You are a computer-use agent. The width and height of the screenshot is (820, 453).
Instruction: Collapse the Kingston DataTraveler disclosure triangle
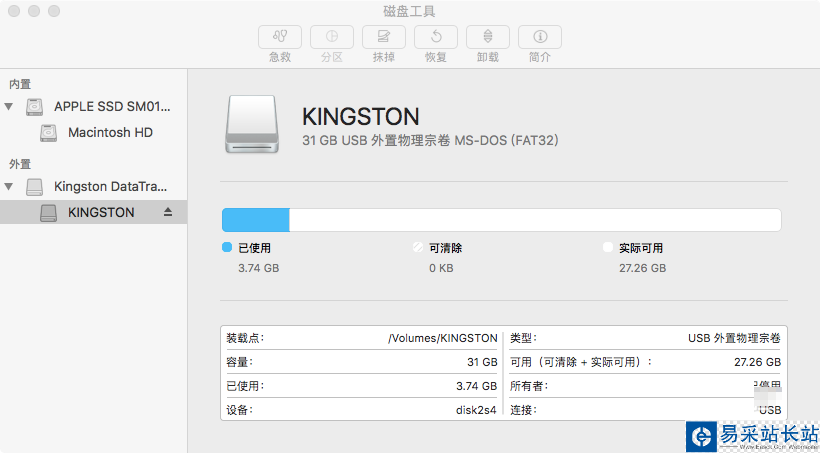coord(8,186)
